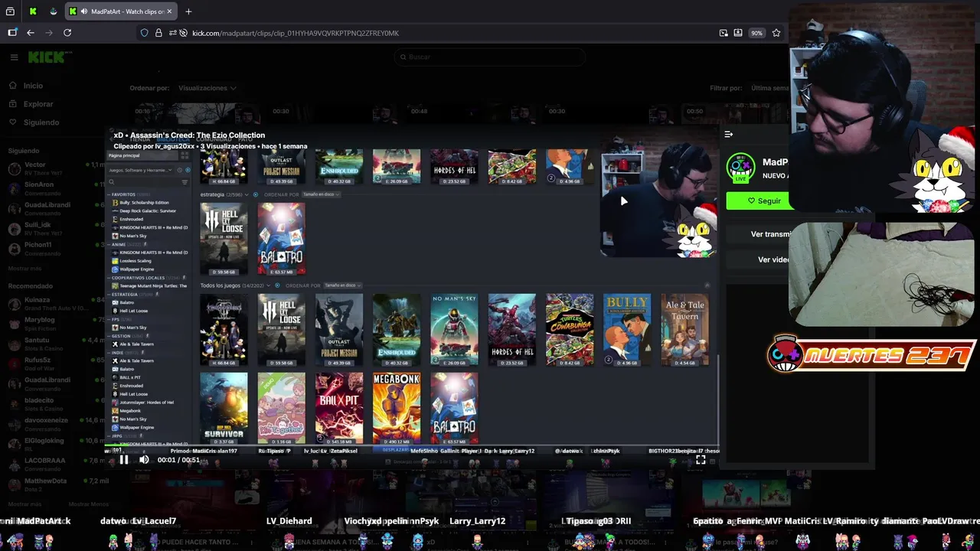980x551 pixels.
Task: Mute the clip volume speaker
Action: pos(143,460)
